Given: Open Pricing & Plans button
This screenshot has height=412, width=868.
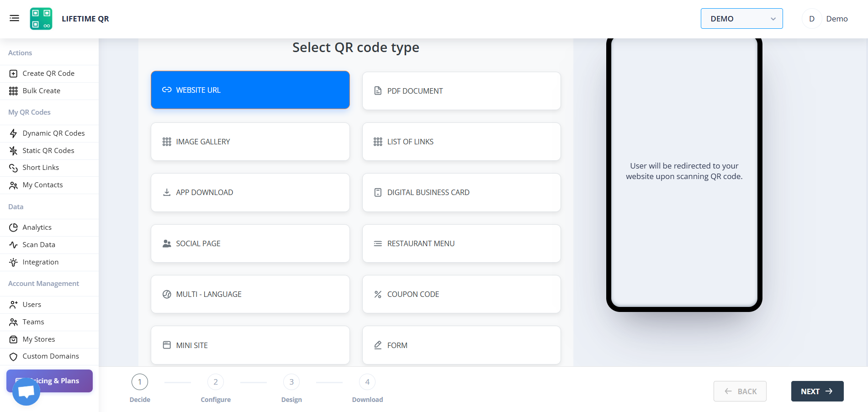Looking at the screenshot, I should click(49, 381).
